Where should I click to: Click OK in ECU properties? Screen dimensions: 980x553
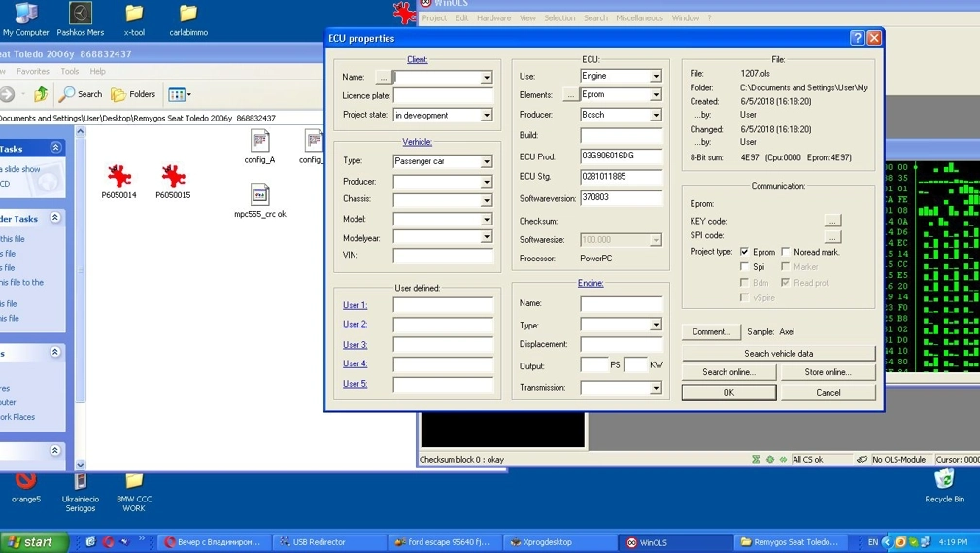coord(728,393)
